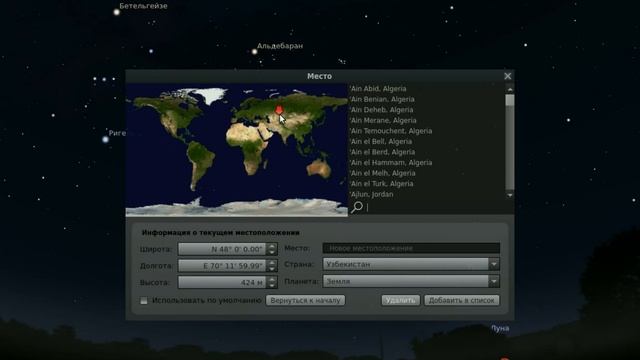This screenshot has width=640, height=360.
Task: Click Вернуться к началу button
Action: click(x=305, y=300)
